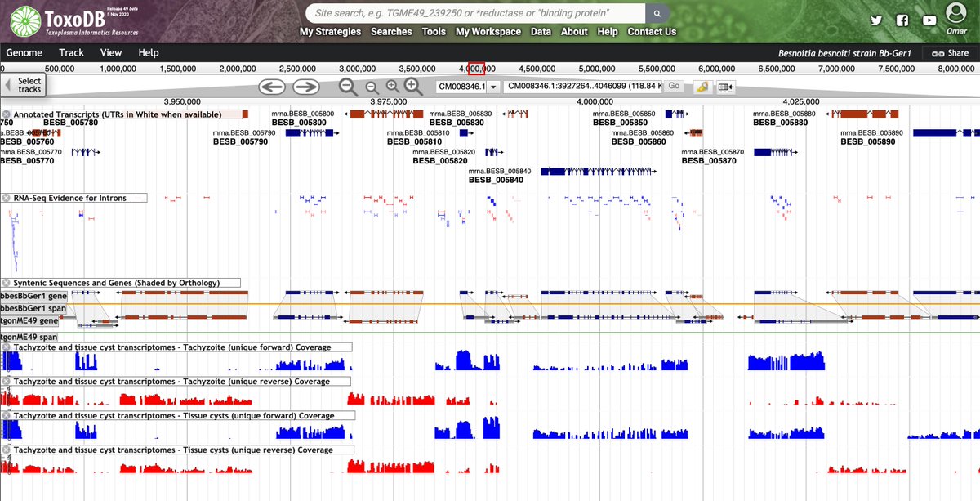
Task: Click the Select tracks button
Action: pyautogui.click(x=25, y=84)
